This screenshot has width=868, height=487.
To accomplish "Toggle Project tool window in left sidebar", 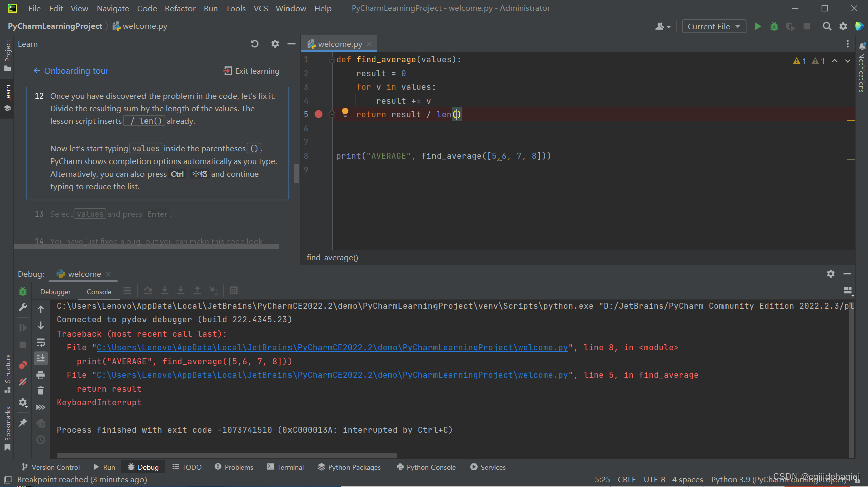I will point(7,55).
